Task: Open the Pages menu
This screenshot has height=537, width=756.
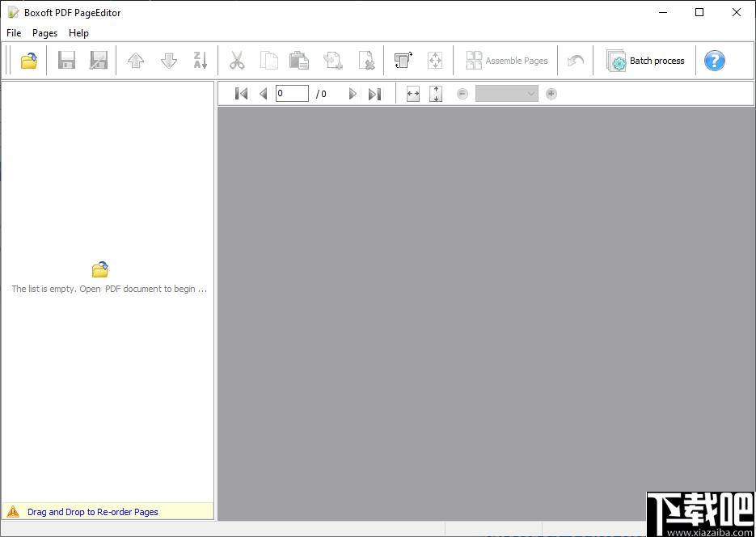Action: pyautogui.click(x=44, y=33)
